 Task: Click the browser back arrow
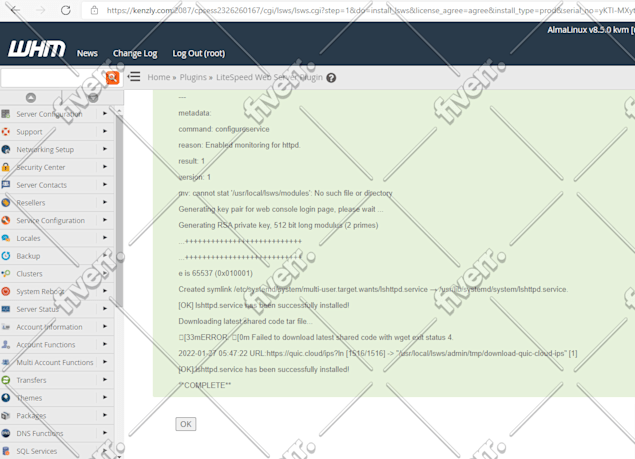click(x=15, y=10)
